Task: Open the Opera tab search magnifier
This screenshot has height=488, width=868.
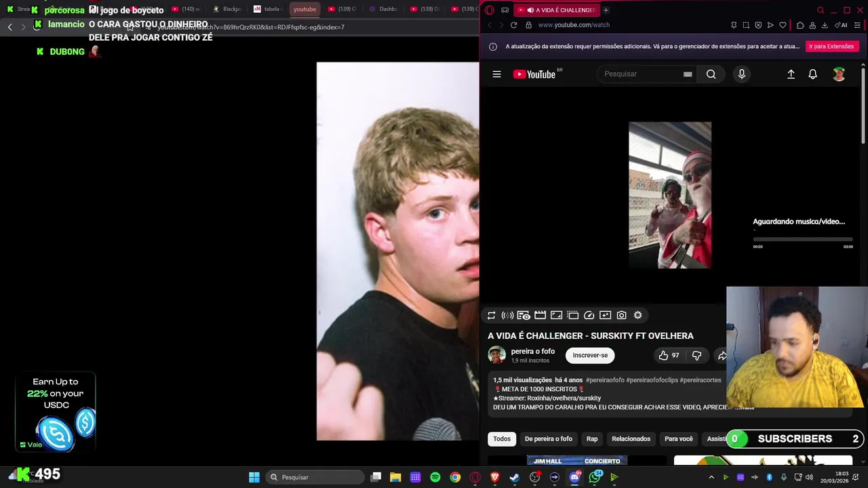Action: point(821,10)
